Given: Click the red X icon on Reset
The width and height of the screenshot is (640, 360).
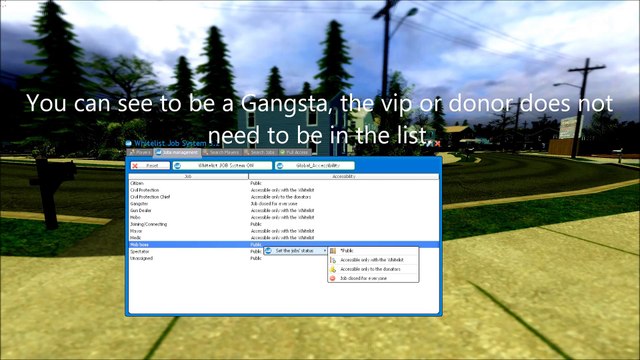Looking at the screenshot, I should pos(135,166).
